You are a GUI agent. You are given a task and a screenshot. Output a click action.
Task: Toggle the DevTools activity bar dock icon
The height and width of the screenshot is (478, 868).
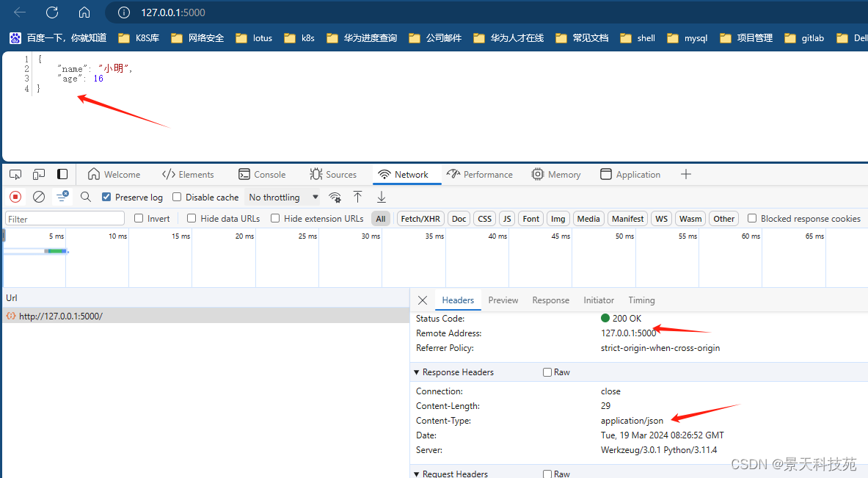coord(62,175)
